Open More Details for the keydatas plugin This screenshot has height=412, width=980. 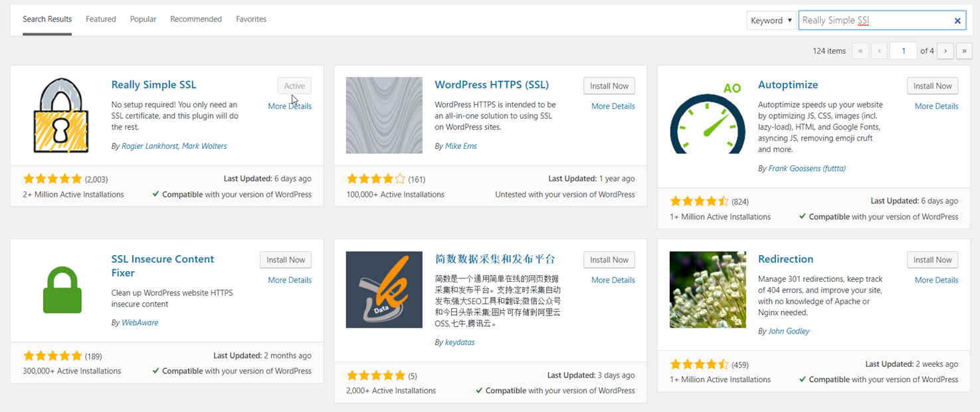(613, 280)
